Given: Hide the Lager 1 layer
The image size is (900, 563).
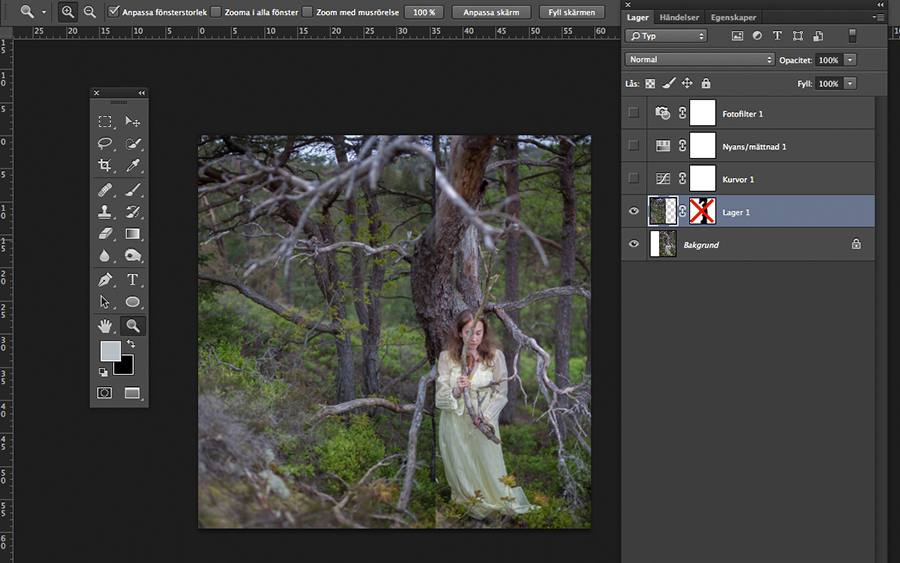Looking at the screenshot, I should [633, 211].
